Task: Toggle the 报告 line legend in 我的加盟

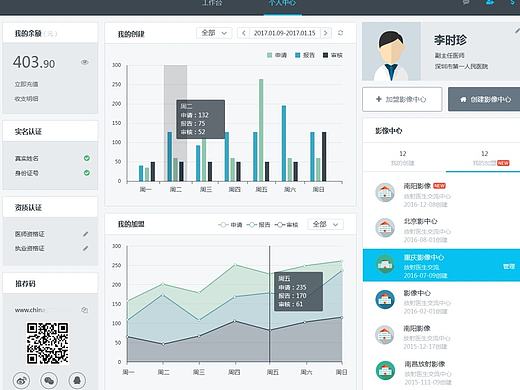Action: coord(259,225)
